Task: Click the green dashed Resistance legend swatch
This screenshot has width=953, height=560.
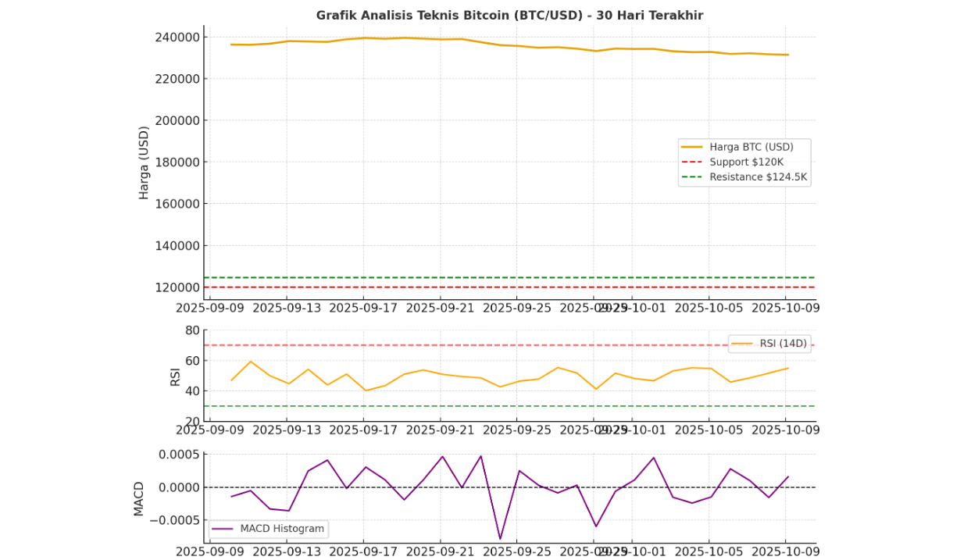Action: (691, 177)
